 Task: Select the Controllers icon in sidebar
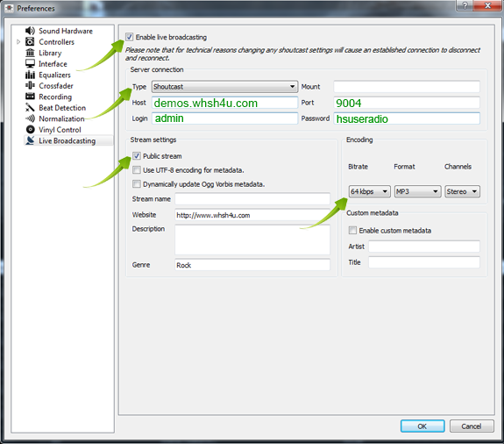tap(30, 42)
